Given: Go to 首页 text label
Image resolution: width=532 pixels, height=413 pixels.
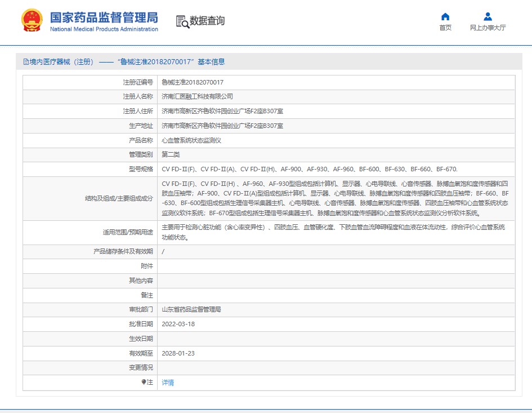Looking at the screenshot, I should [445, 28].
